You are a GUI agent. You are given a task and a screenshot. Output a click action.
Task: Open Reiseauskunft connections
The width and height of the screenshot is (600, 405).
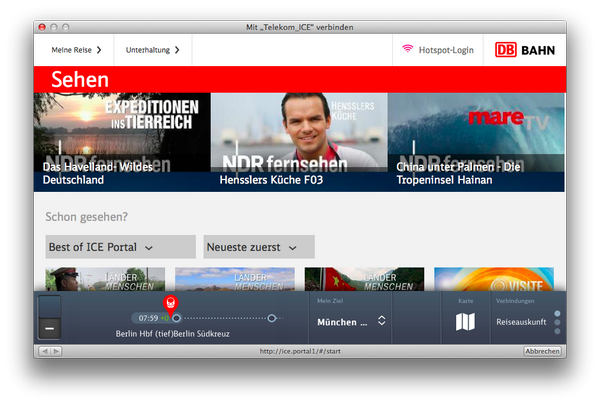click(521, 322)
